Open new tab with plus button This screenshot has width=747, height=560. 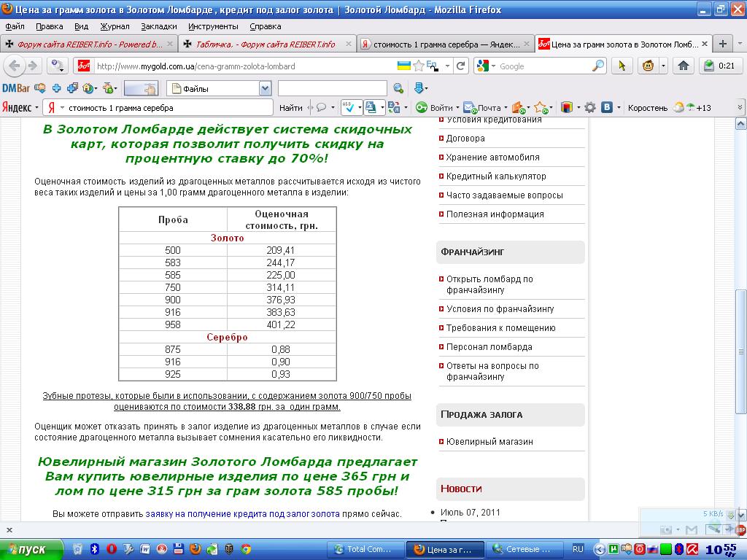click(x=722, y=44)
